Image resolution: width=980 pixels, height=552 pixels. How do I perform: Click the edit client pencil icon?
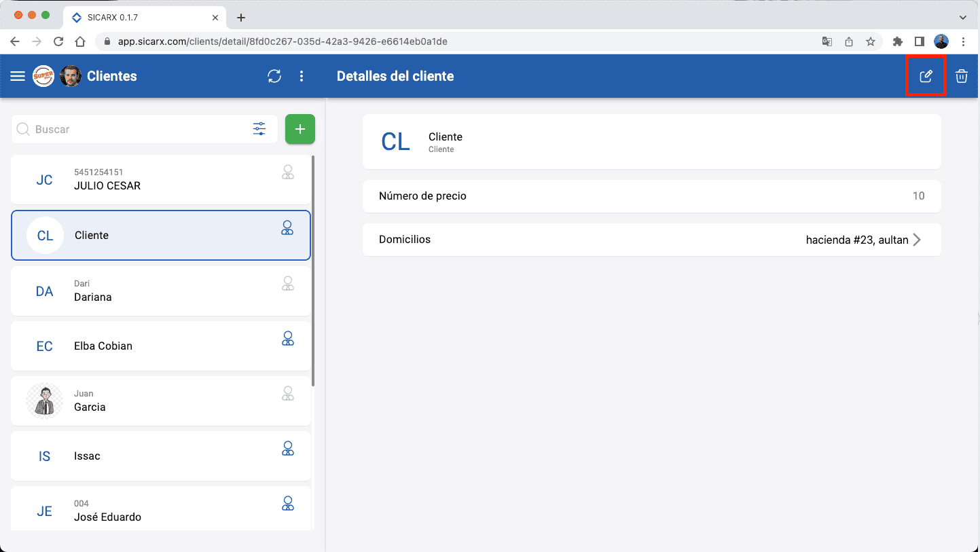click(926, 76)
